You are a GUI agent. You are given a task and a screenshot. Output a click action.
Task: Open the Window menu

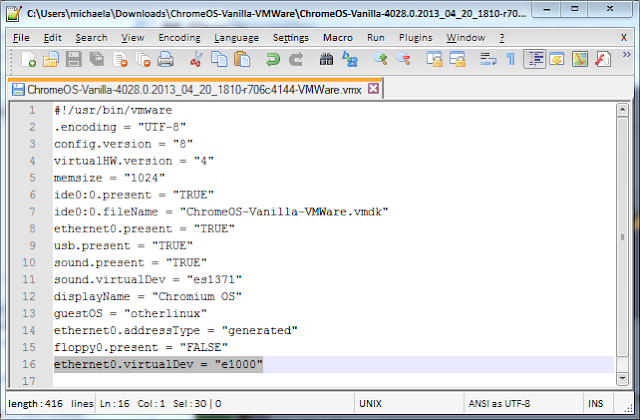466,38
